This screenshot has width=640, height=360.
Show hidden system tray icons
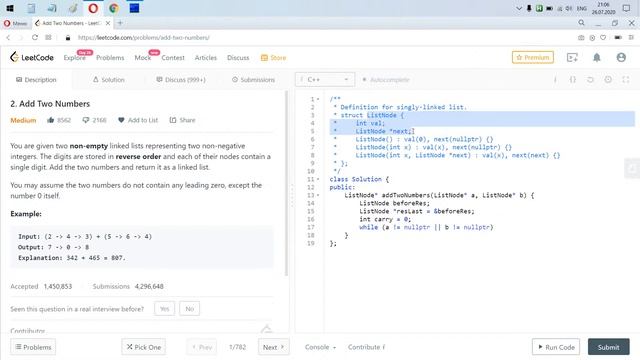click(519, 8)
